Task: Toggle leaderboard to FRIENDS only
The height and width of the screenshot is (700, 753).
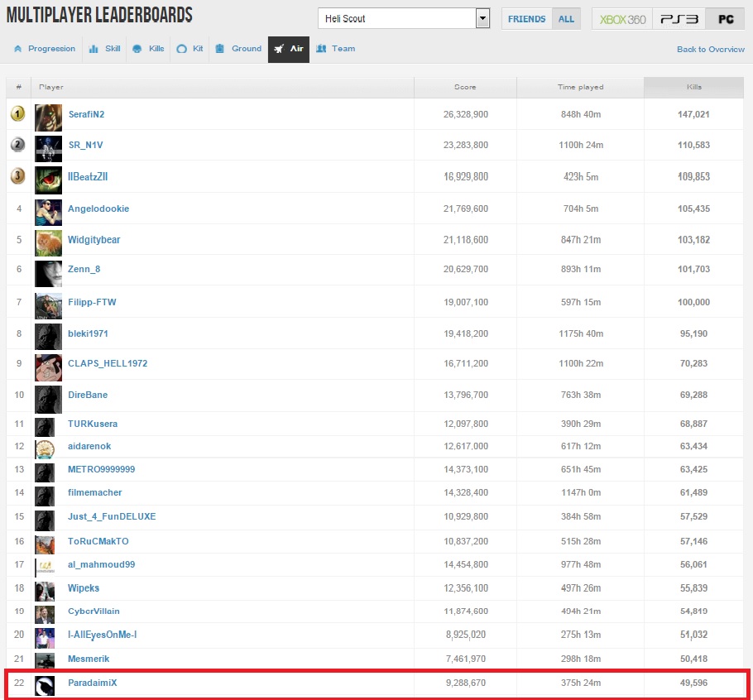Action: 526,19
